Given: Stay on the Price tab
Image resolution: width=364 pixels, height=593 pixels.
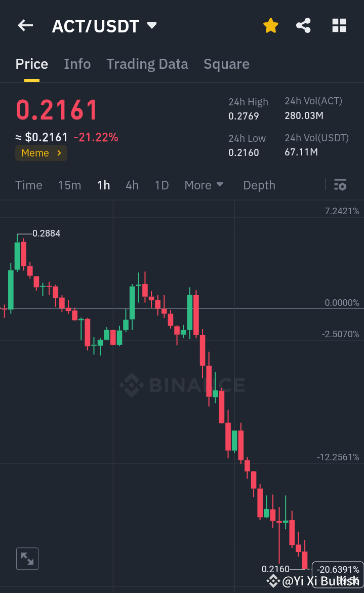Looking at the screenshot, I should click(31, 64).
